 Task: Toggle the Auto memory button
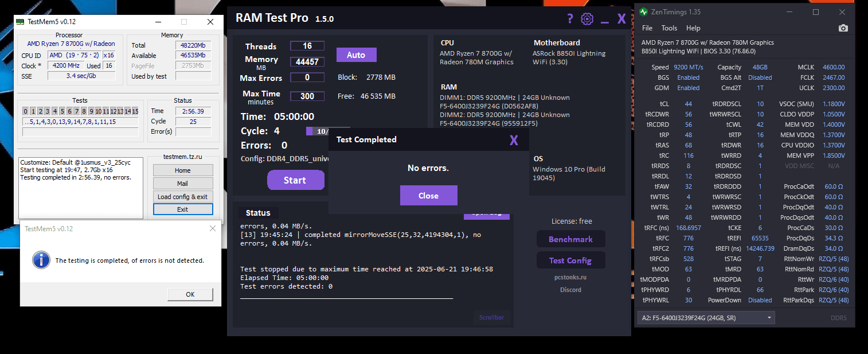tap(356, 55)
